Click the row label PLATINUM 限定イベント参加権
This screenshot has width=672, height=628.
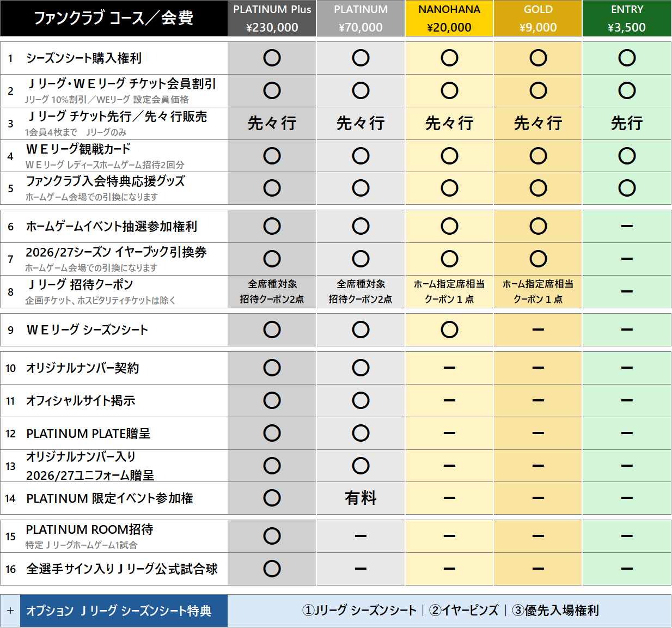(109, 498)
